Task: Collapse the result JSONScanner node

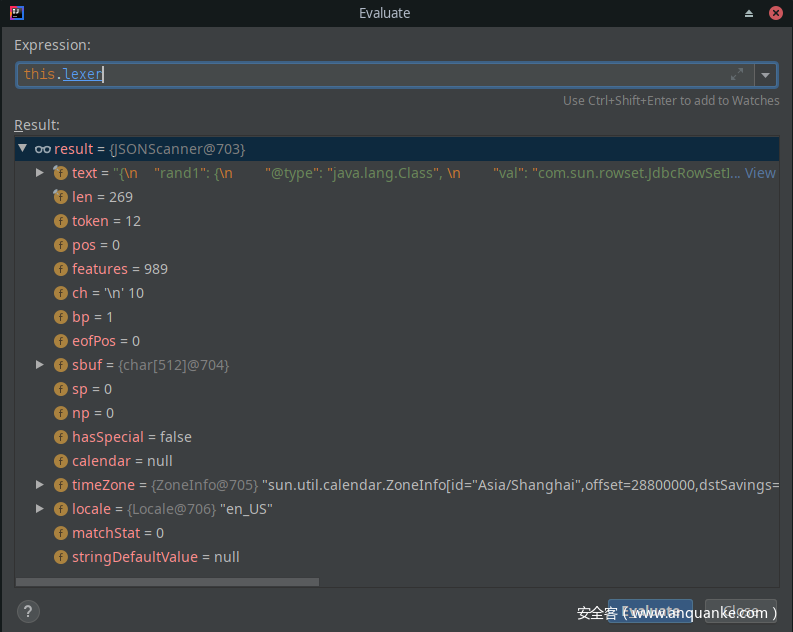Action: pyautogui.click(x=23, y=149)
